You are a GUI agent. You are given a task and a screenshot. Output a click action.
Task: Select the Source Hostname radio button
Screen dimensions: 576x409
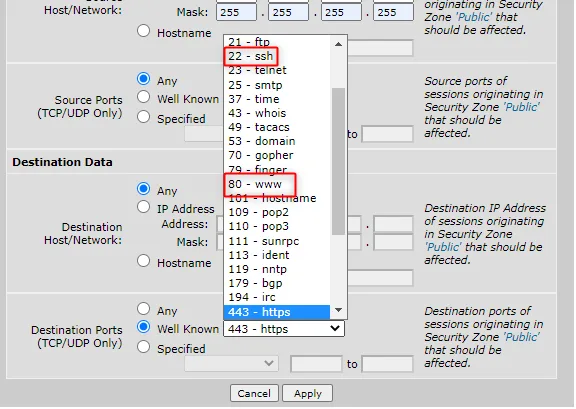pyautogui.click(x=143, y=31)
